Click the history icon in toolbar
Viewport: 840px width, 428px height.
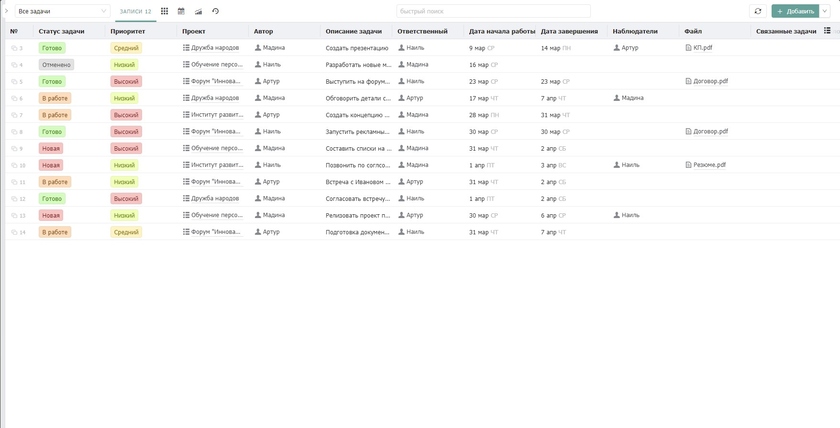click(215, 11)
